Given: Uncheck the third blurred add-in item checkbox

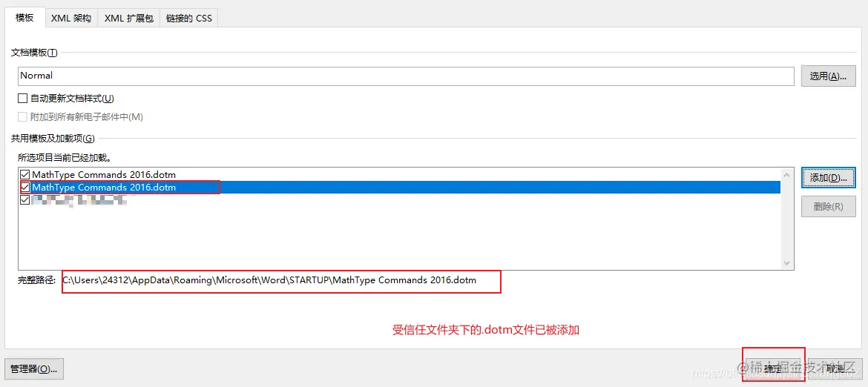Looking at the screenshot, I should click(25, 200).
